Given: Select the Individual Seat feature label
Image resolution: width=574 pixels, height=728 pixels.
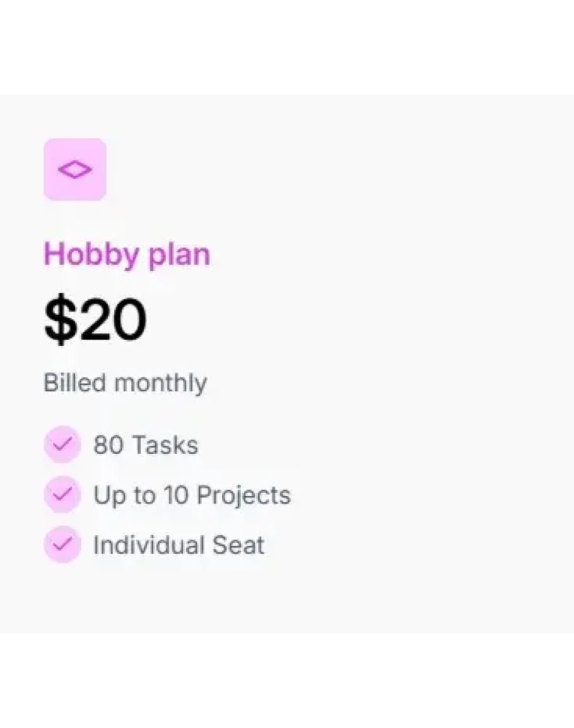Looking at the screenshot, I should tap(179, 545).
